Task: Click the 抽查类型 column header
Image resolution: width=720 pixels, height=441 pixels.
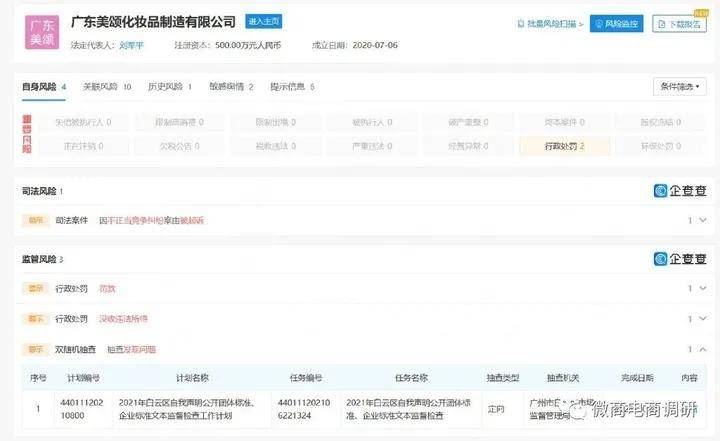Action: (x=503, y=378)
